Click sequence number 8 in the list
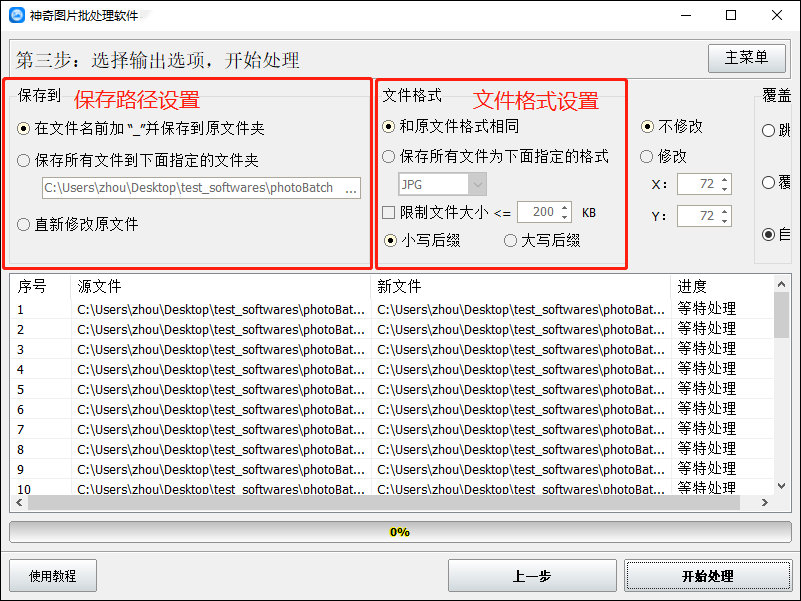The image size is (801, 601). click(x=20, y=450)
